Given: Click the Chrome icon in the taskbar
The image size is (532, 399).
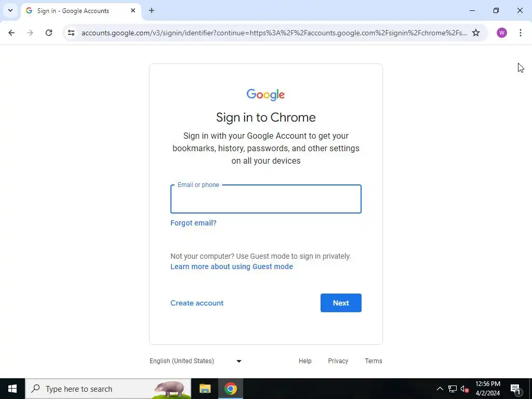Looking at the screenshot, I should point(230,389).
